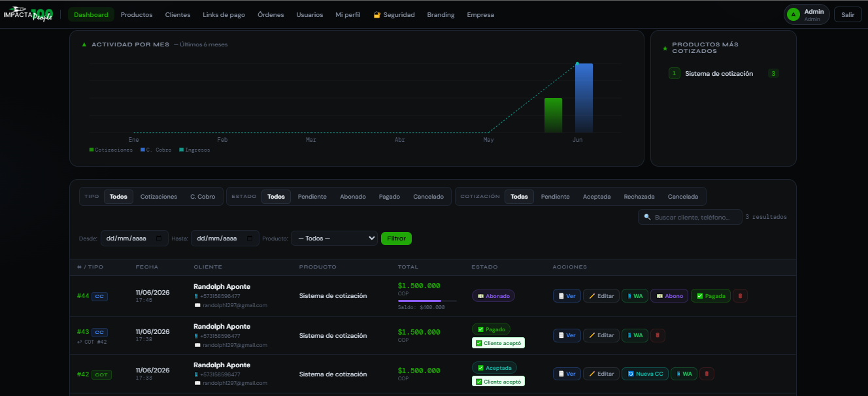
Task: Click the green Cotizaciones bar for Jun
Action: click(x=554, y=116)
